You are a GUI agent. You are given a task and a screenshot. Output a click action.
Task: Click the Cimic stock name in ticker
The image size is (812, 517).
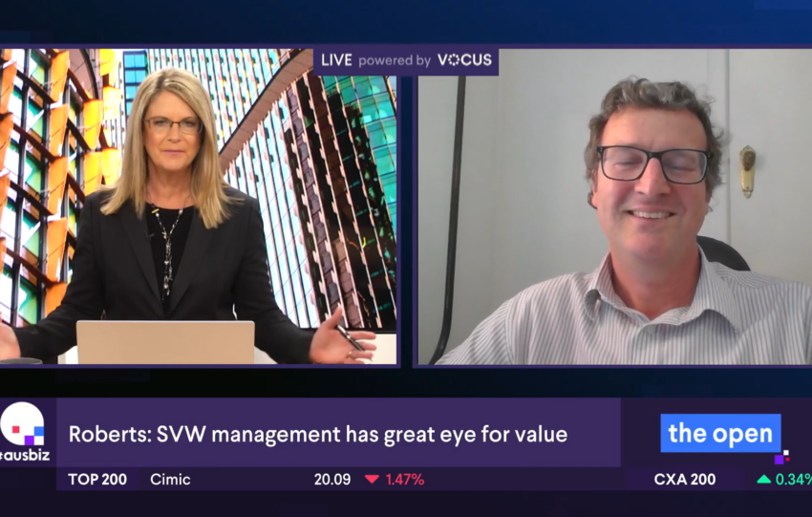(170, 480)
